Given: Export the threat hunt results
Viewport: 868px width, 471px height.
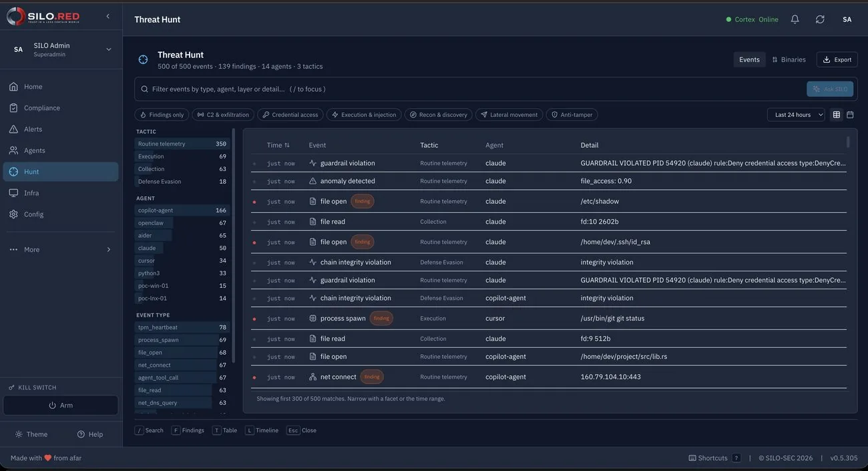Looking at the screenshot, I should click(837, 59).
